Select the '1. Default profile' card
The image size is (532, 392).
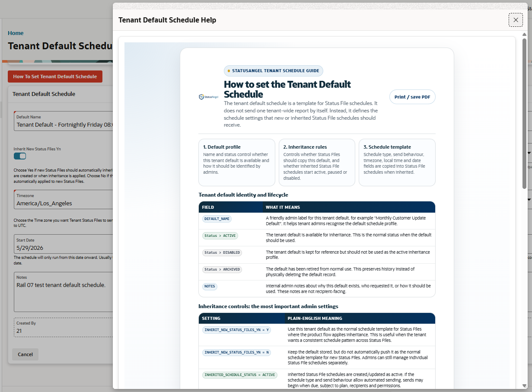pos(237,163)
